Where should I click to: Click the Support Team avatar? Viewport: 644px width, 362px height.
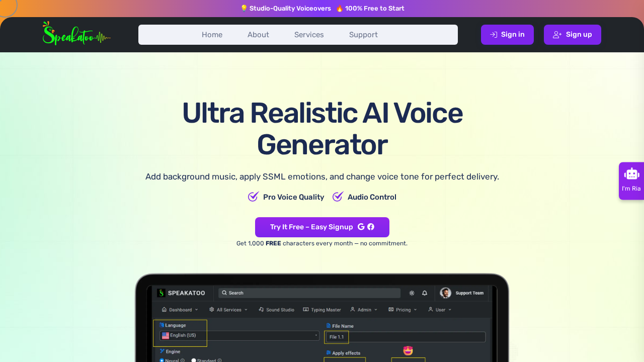[445, 293]
